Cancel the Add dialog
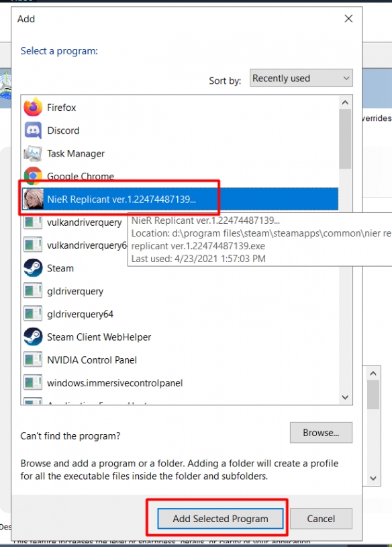The width and height of the screenshot is (392, 547). click(321, 518)
